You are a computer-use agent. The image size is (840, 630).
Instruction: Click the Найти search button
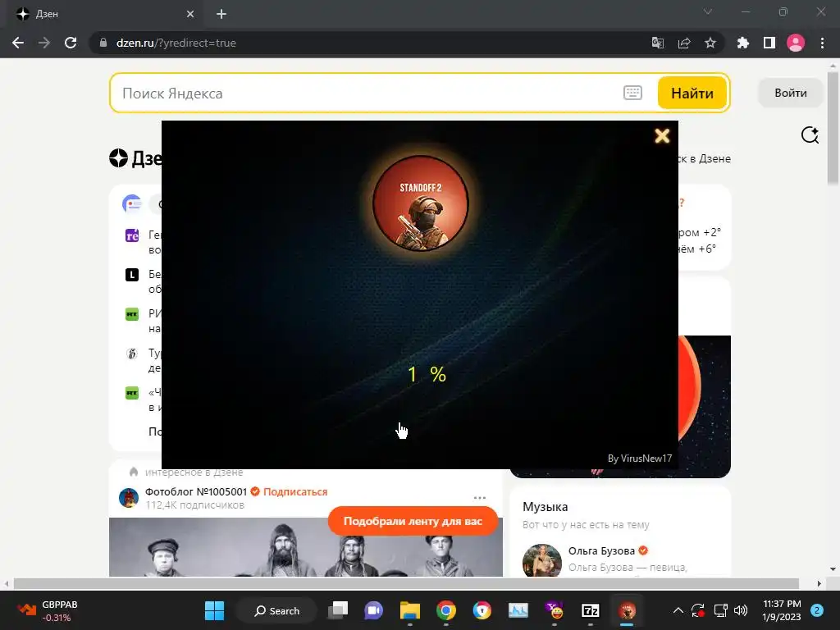click(x=692, y=94)
